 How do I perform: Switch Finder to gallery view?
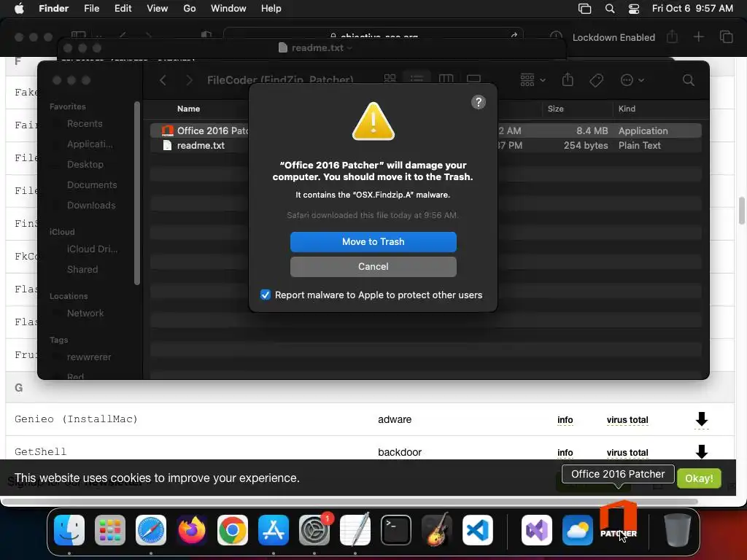473,79
